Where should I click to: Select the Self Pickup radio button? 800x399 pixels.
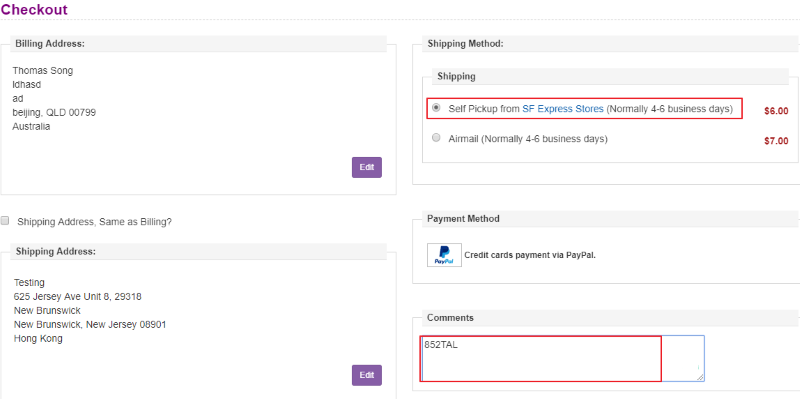pyautogui.click(x=436, y=108)
